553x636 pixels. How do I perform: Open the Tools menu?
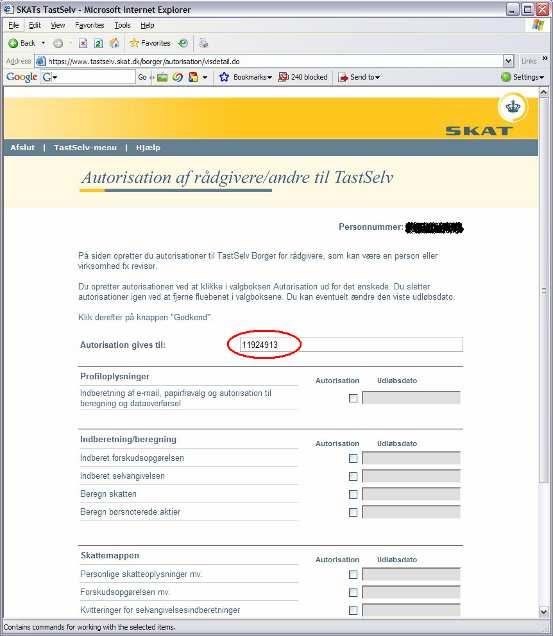(x=122, y=25)
